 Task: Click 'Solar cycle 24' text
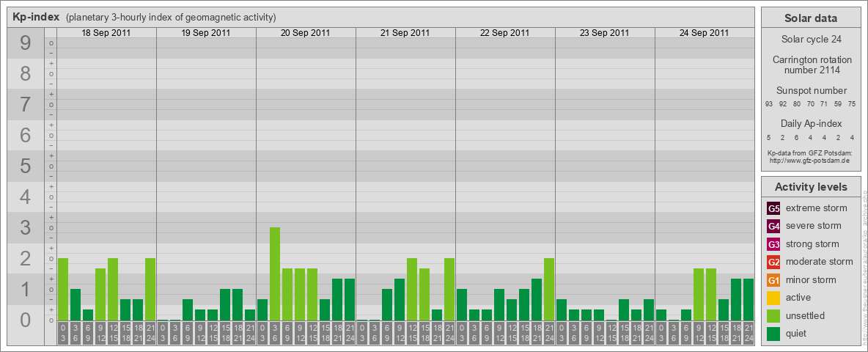(x=811, y=40)
